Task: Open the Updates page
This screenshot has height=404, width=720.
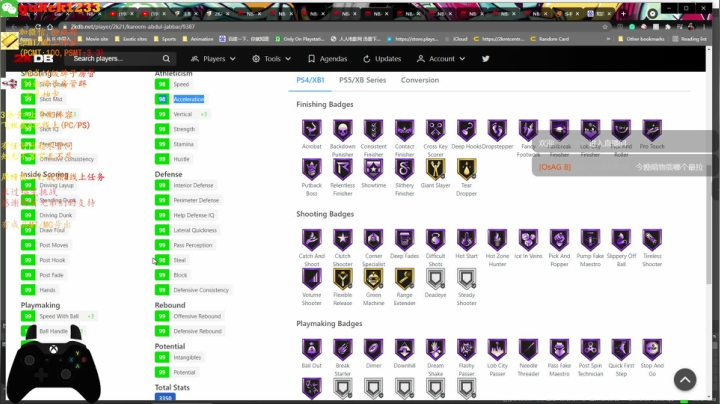Action: pos(382,59)
